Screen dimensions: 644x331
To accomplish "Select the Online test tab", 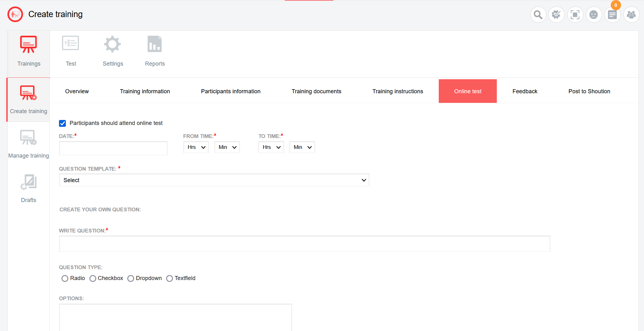I will (468, 91).
